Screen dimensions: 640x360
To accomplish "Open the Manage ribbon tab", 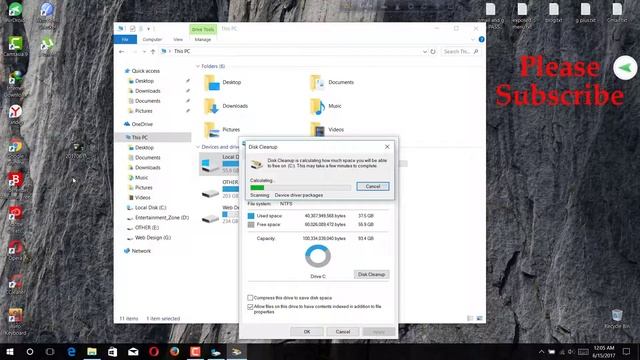I will coord(202,40).
